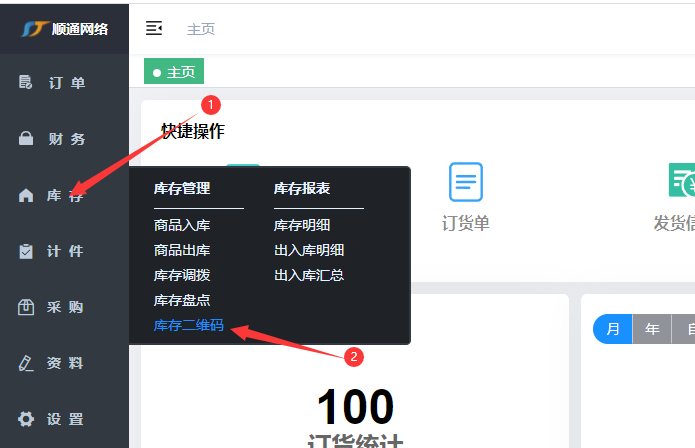
Task: Select 商品入库 in the inventory menu
Action: point(182,226)
